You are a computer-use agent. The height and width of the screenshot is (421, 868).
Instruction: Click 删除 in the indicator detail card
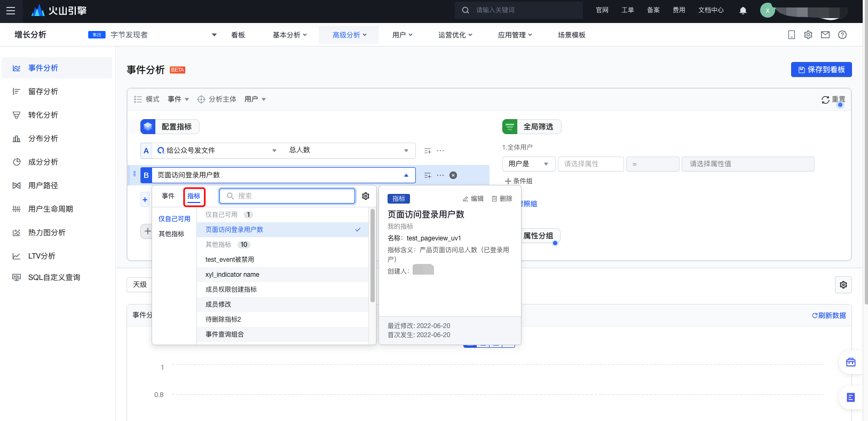(502, 199)
